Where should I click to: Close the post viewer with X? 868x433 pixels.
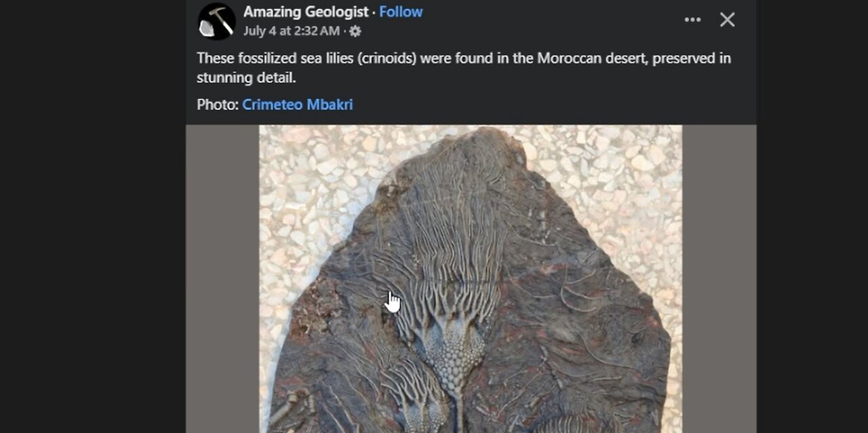(727, 20)
